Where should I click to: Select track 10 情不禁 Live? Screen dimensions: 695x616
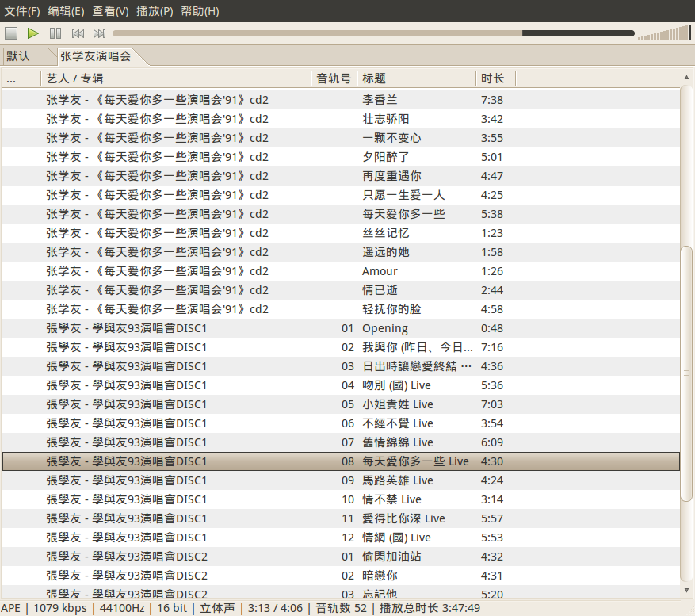tap(341, 499)
